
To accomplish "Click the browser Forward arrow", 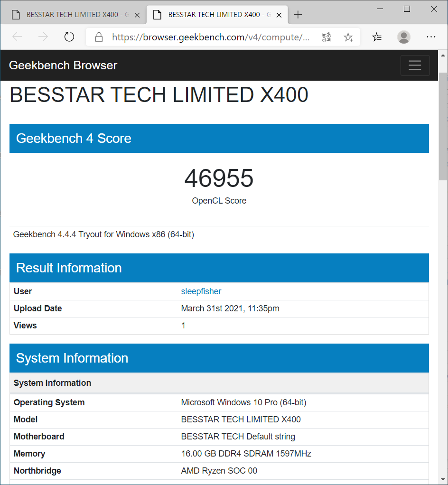I will tap(43, 37).
